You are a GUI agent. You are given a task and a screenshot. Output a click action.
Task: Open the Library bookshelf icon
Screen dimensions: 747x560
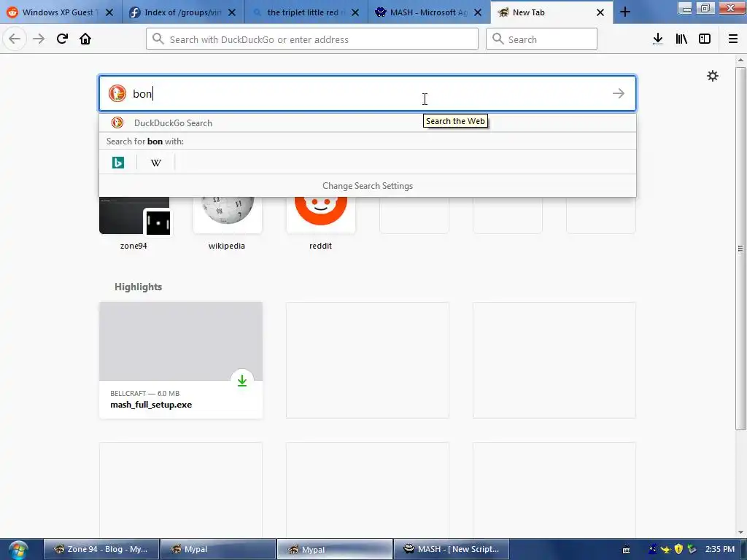pos(681,39)
